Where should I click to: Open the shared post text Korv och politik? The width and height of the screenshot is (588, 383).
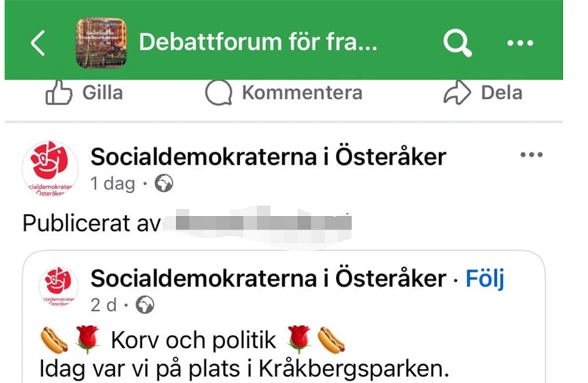[x=193, y=340]
